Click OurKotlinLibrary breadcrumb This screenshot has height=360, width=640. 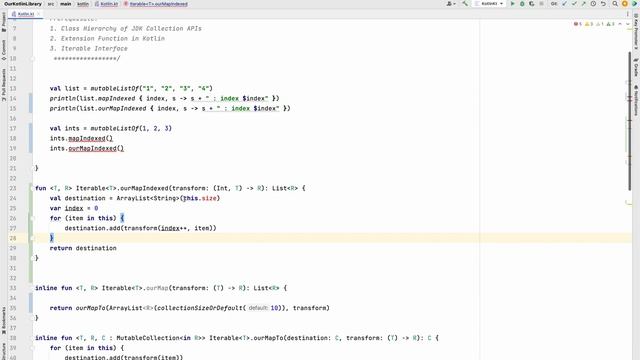coord(23,4)
